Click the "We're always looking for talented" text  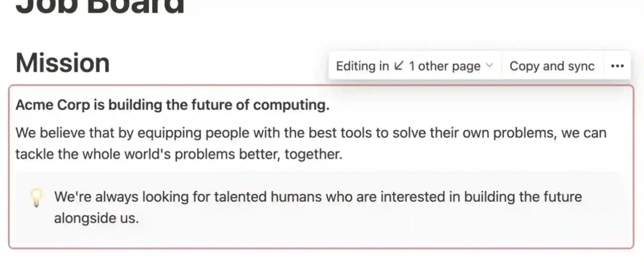318,197
